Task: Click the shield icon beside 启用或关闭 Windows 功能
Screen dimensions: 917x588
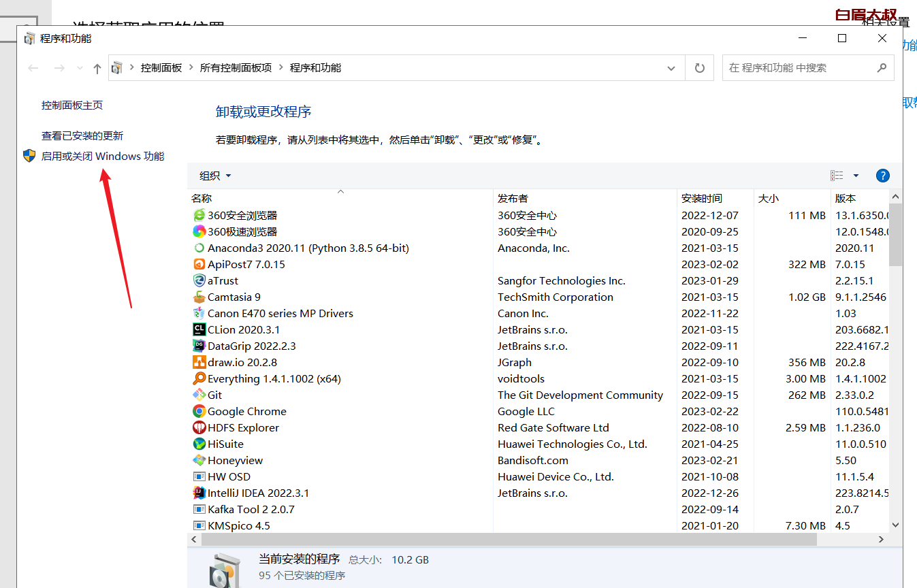Action: point(29,156)
